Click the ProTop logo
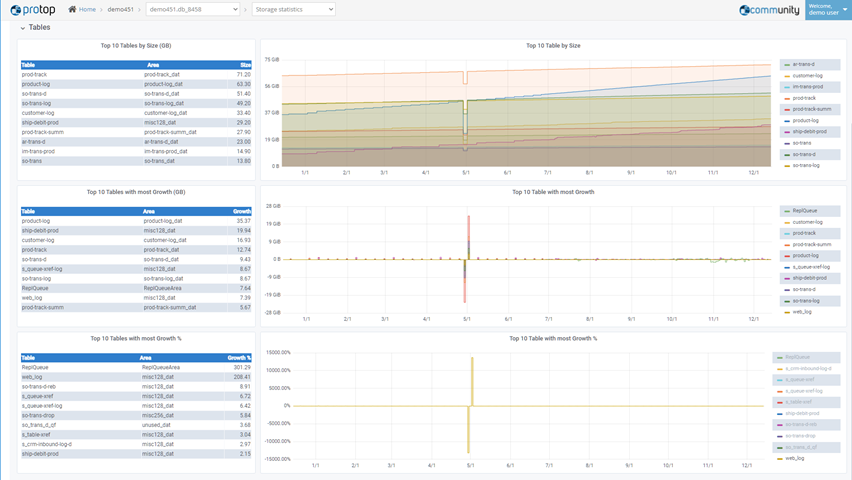The height and width of the screenshot is (480, 852). (33, 10)
